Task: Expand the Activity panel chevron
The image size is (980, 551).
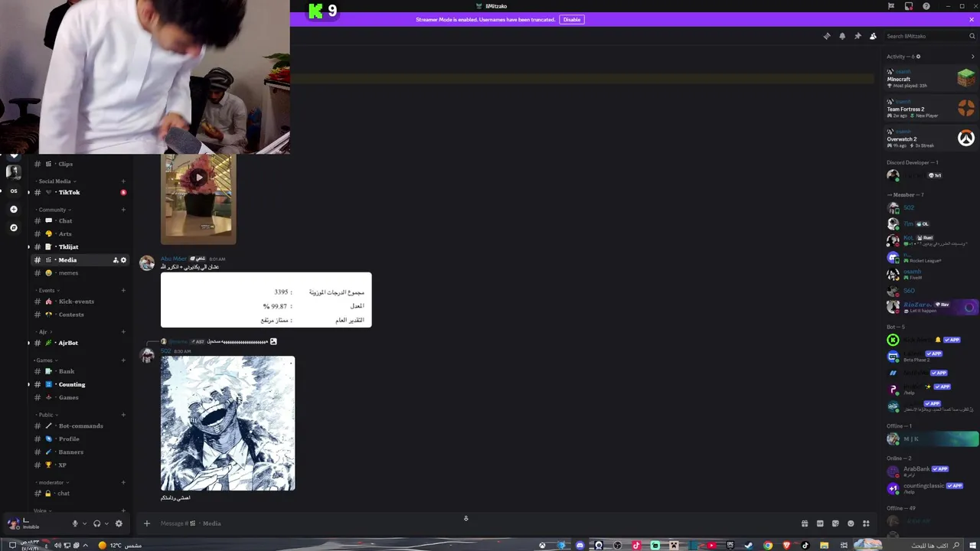Action: (x=972, y=57)
